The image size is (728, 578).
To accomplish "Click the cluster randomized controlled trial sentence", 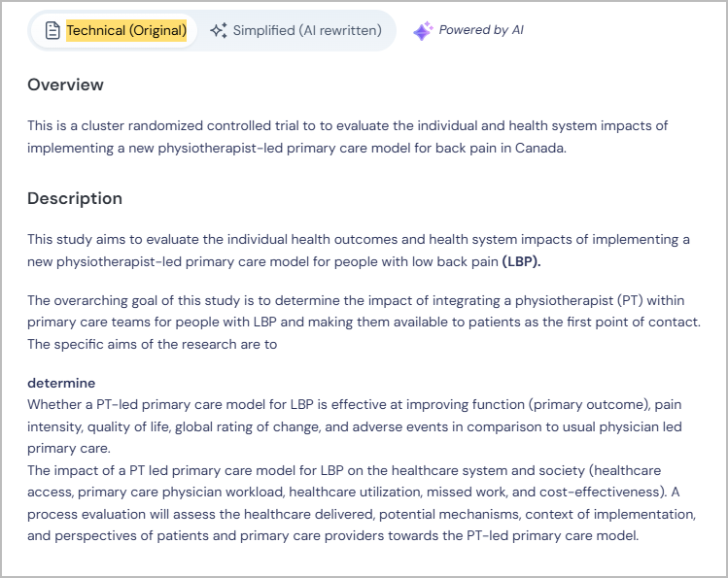I will [347, 126].
